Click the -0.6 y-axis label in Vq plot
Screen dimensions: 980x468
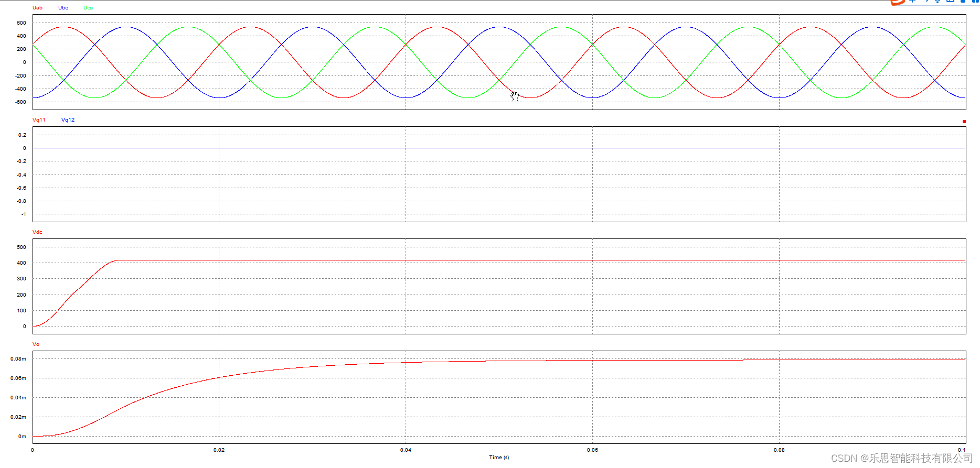click(x=21, y=188)
